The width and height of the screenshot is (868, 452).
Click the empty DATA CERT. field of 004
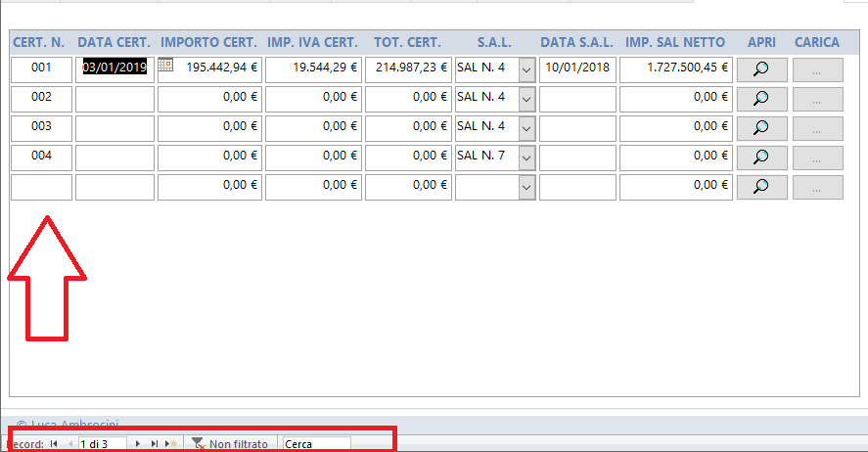pos(114,158)
